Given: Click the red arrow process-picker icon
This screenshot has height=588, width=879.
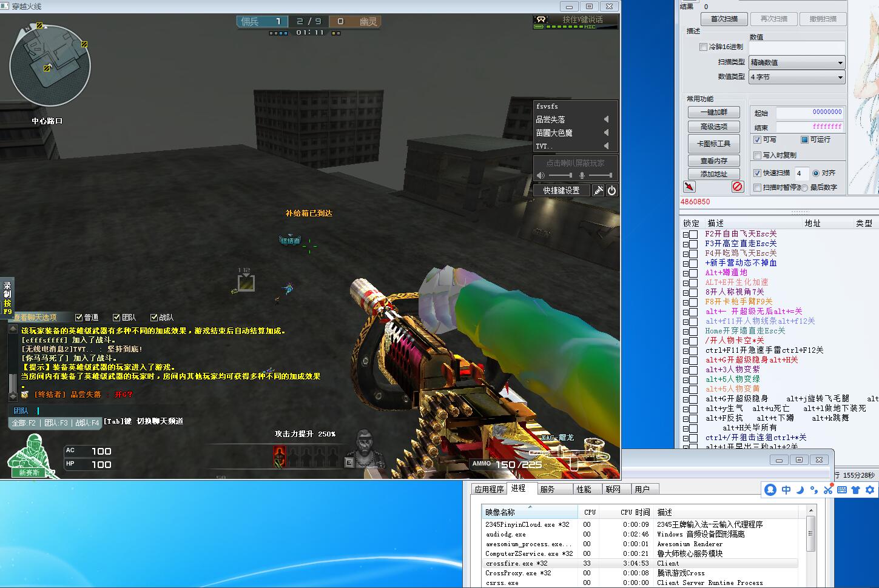Looking at the screenshot, I should click(689, 187).
